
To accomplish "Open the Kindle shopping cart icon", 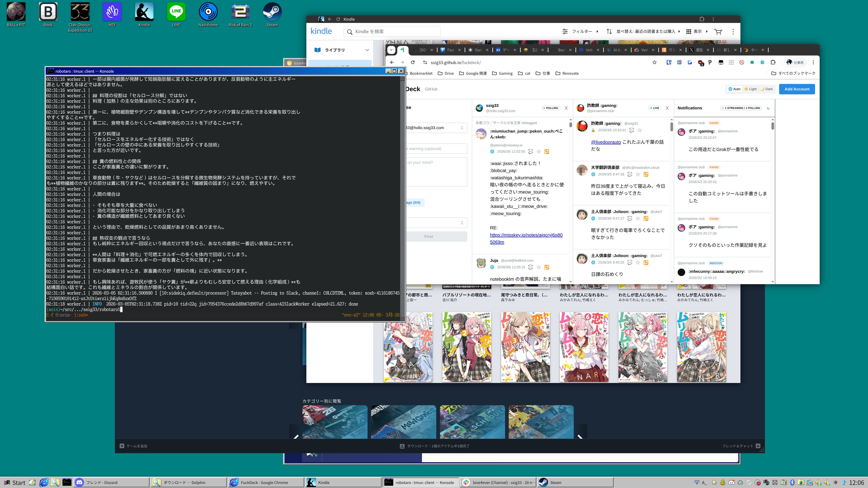I will click(x=718, y=32).
